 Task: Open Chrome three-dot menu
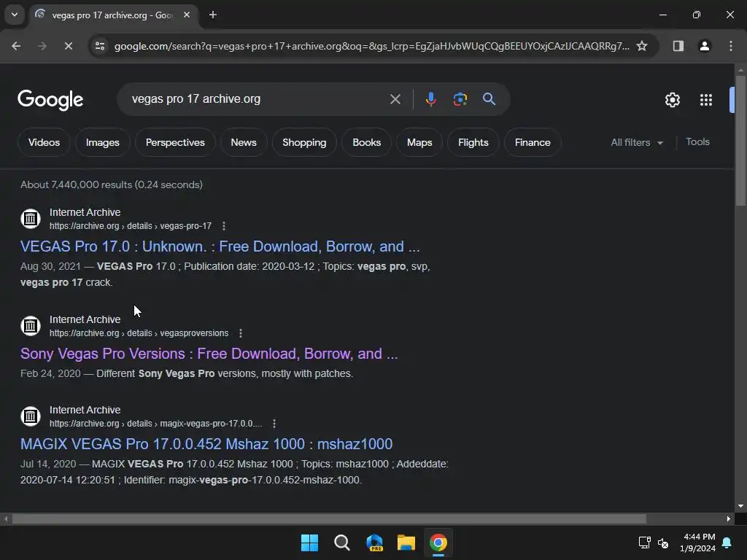coord(730,46)
